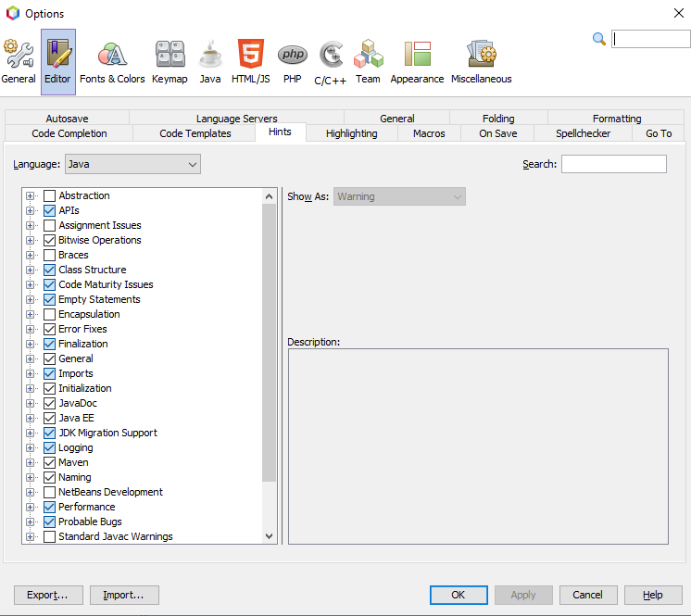The image size is (691, 616).
Task: Open the Formatting tab
Action: pyautogui.click(x=617, y=119)
